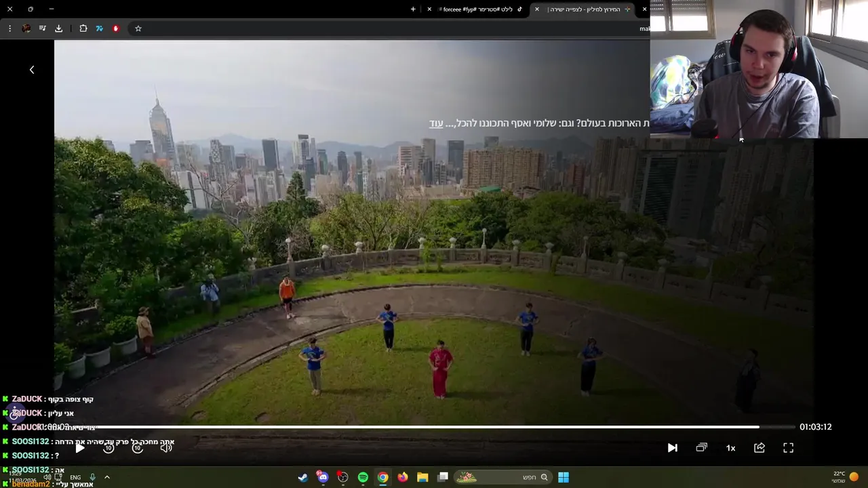Open the network tray icon
The image size is (868, 488).
pyautogui.click(x=58, y=477)
